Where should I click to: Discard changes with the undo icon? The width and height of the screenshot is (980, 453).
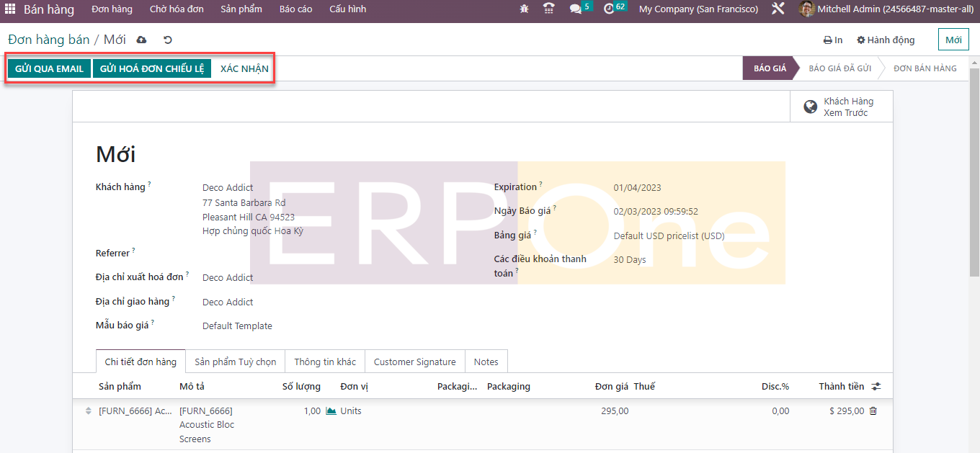(x=168, y=40)
